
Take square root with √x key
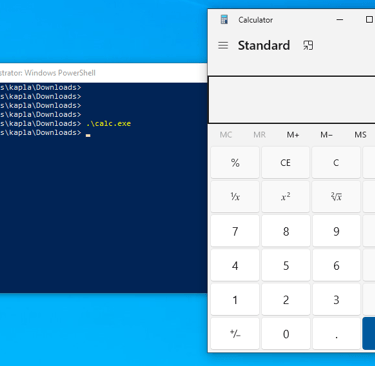click(x=336, y=197)
